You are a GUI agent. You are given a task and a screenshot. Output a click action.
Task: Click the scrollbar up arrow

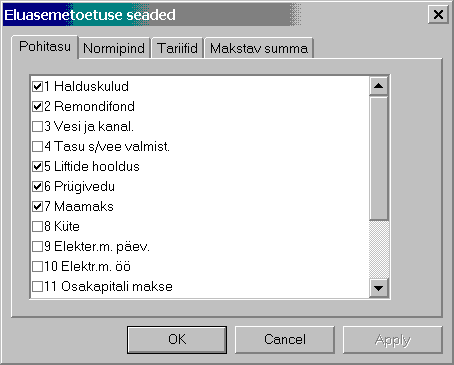click(x=378, y=86)
